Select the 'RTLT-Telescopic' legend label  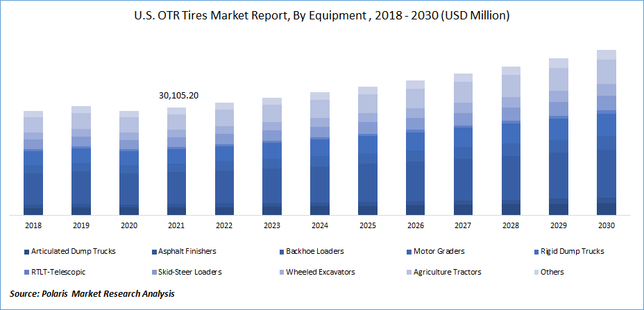[58, 272]
